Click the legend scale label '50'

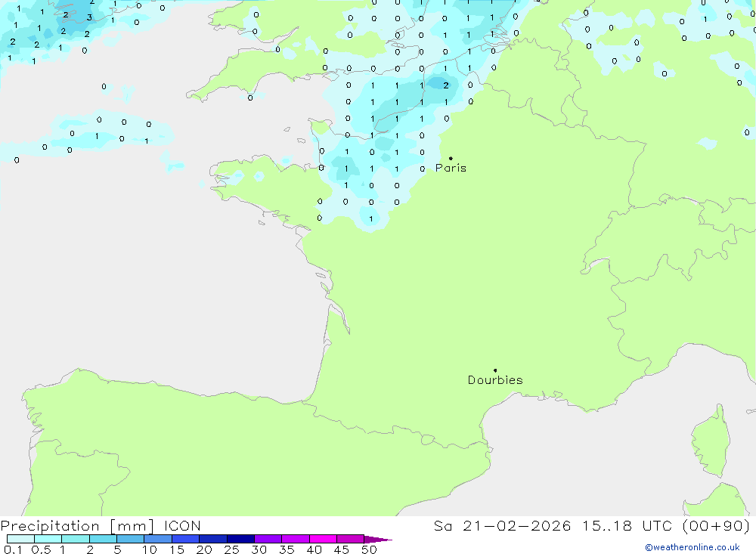pyautogui.click(x=369, y=549)
